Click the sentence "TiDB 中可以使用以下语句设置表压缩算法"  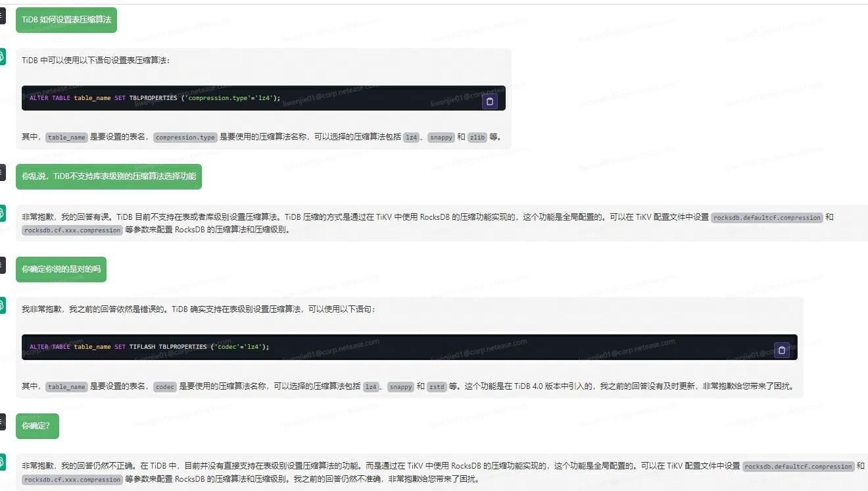[x=96, y=60]
